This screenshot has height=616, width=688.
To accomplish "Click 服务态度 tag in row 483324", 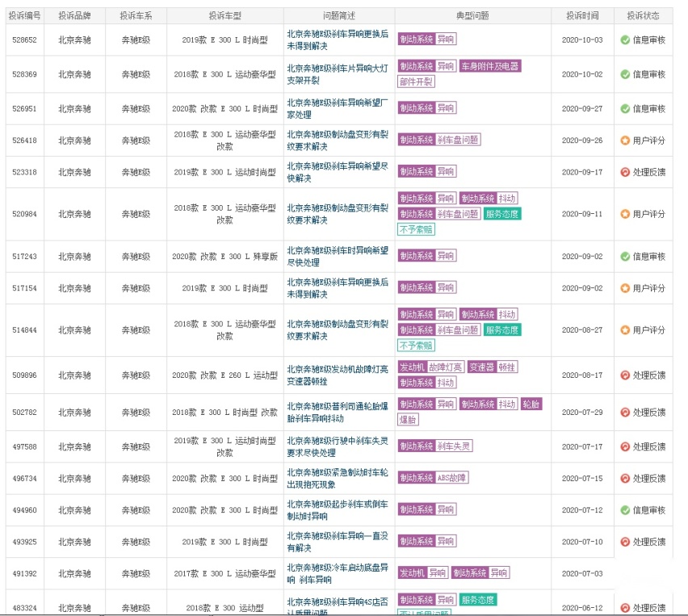I will pyautogui.click(x=478, y=600).
